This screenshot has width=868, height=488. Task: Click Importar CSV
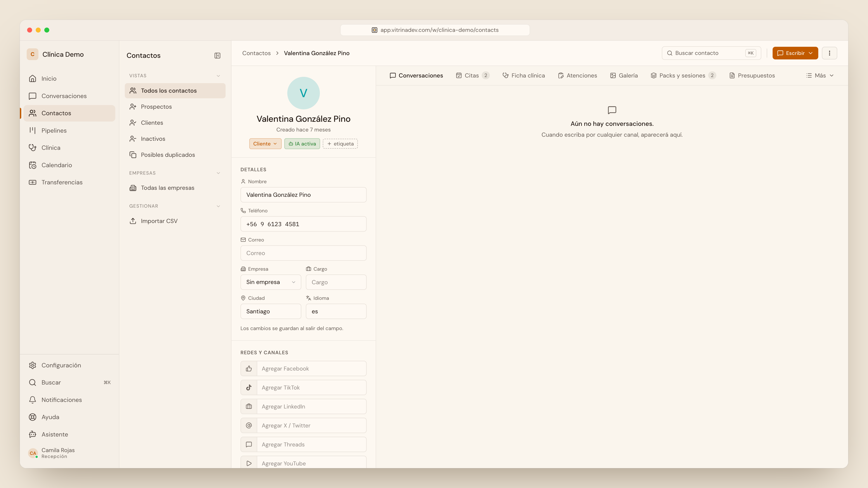point(175,221)
